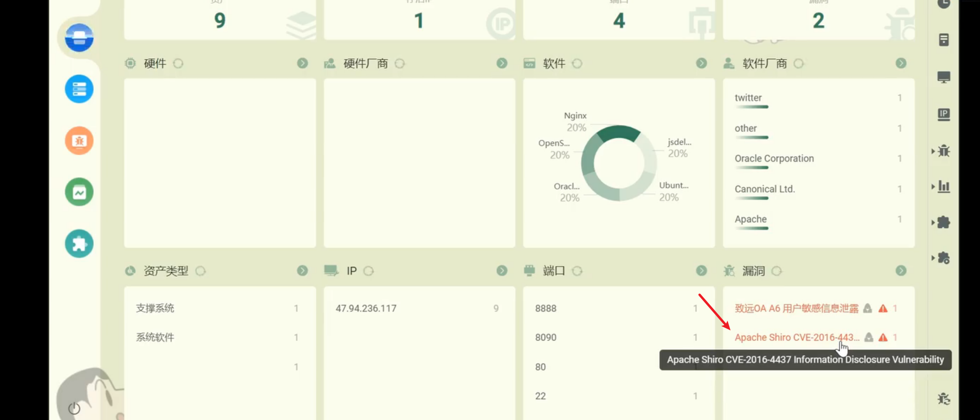Image resolution: width=980 pixels, height=420 pixels.
Task: Click the monitor icon in right toolbar
Action: tap(943, 77)
